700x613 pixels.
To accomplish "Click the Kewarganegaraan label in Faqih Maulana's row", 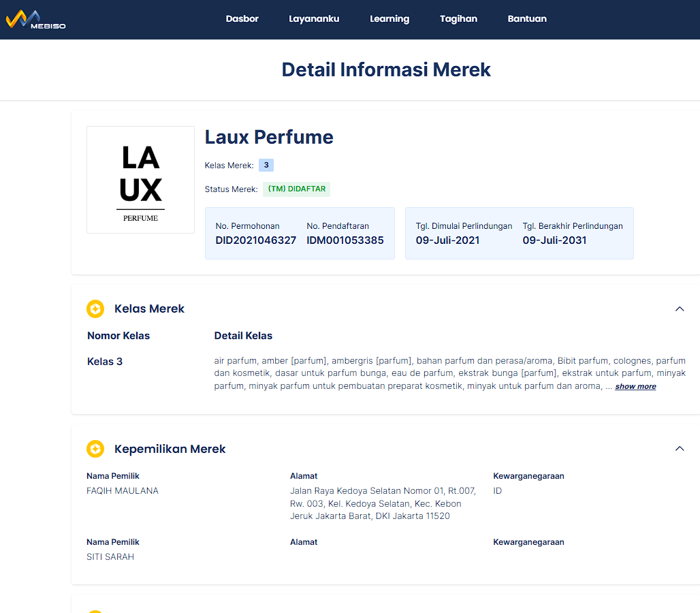I will (528, 476).
